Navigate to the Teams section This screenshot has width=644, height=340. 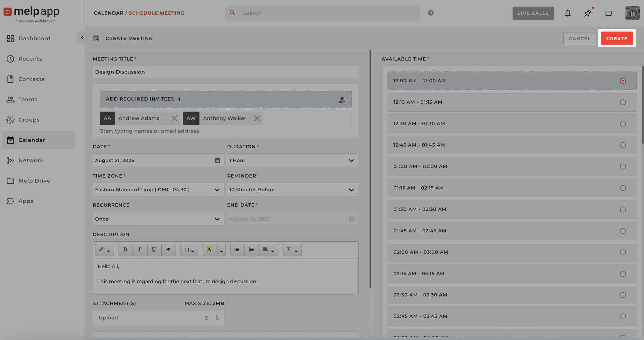click(x=28, y=99)
